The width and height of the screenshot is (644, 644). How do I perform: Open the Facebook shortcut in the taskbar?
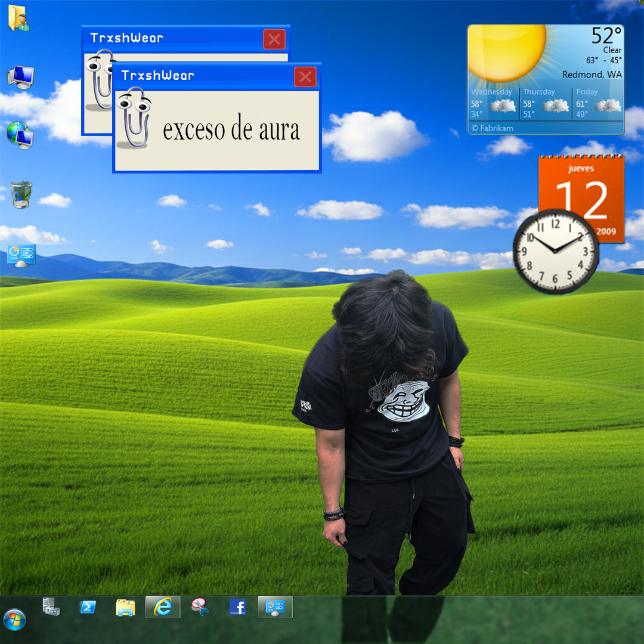pyautogui.click(x=238, y=607)
